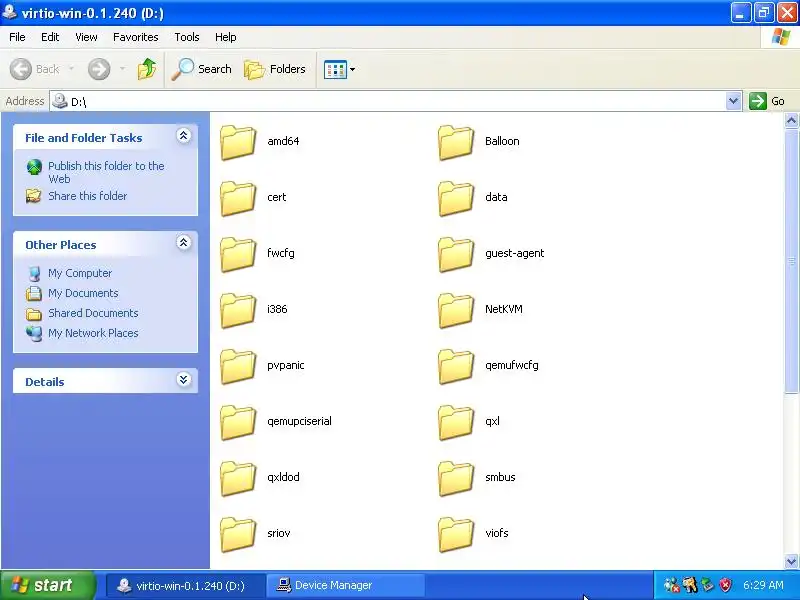The image size is (800, 600).
Task: Select the data folder icon
Action: [456, 198]
